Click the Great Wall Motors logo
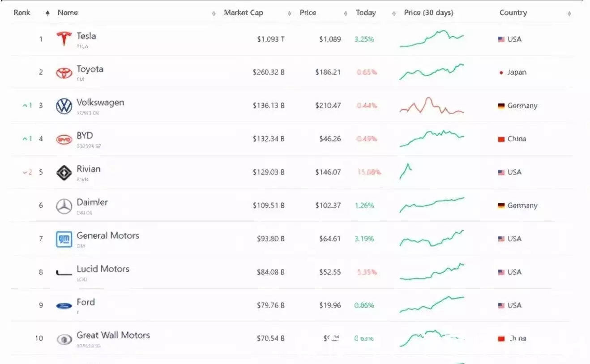 (x=64, y=339)
